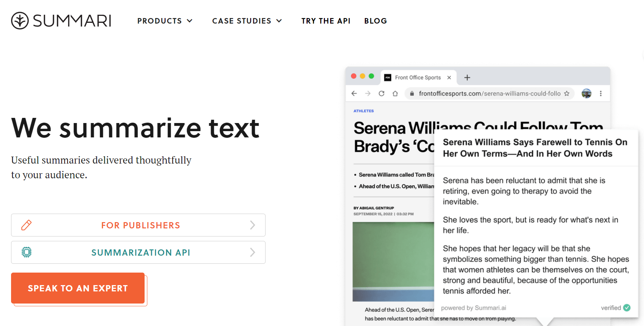Click the Summarization API chevron arrow
Viewport: 644px width, 326px height.
coord(253,252)
